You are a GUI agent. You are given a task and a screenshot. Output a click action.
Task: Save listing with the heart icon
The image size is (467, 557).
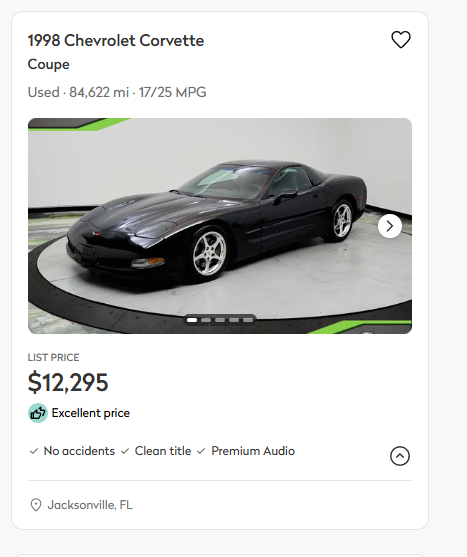(x=401, y=39)
